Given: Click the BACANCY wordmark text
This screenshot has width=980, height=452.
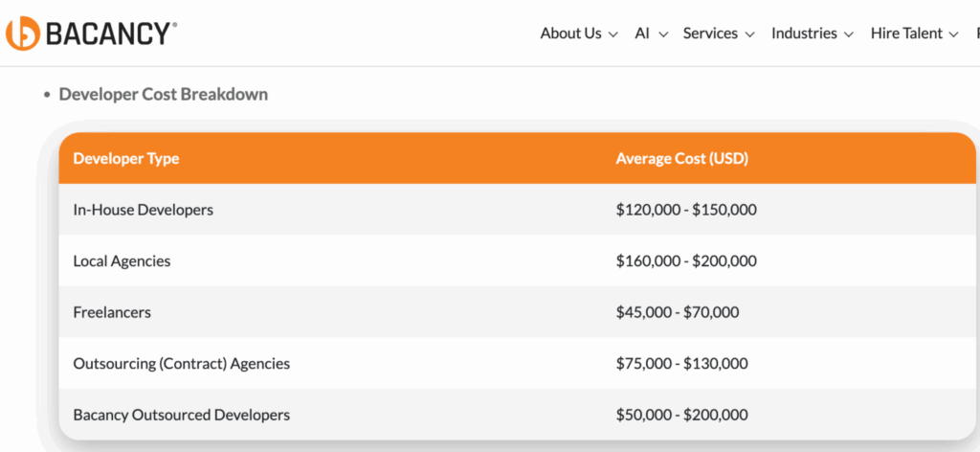Looking at the screenshot, I should click(110, 34).
